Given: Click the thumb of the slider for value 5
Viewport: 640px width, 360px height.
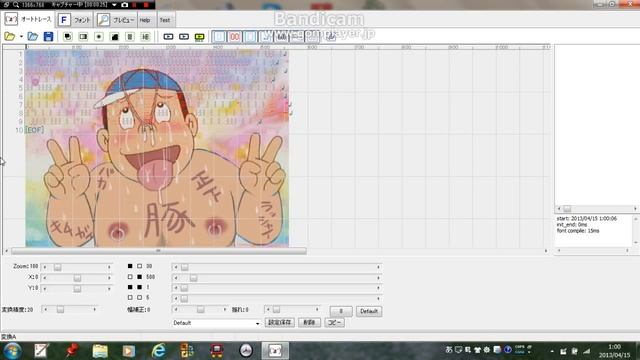Looking at the screenshot, I should [x=184, y=299].
